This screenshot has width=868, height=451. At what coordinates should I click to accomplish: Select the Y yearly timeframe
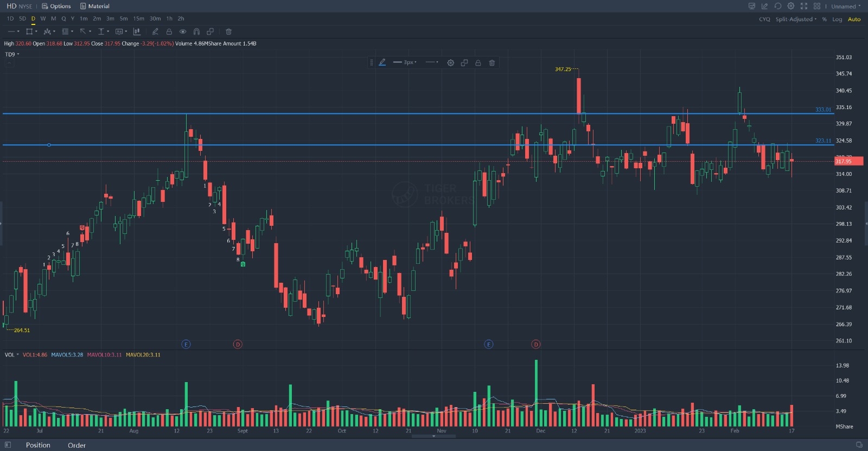point(73,18)
